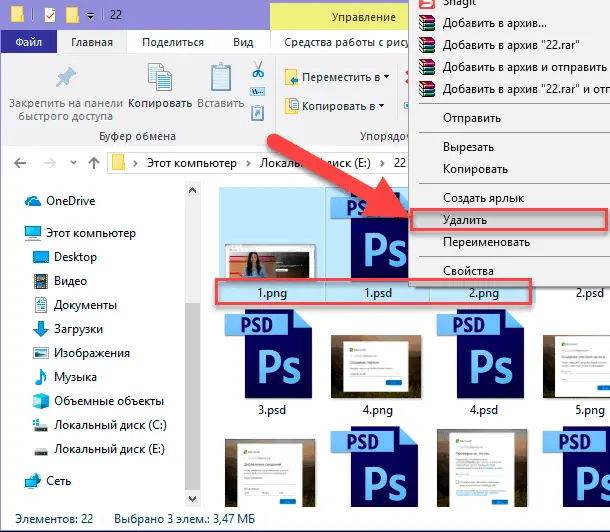Click the New folder icon in quick access toolbar
The image size is (610, 532).
(72, 15)
